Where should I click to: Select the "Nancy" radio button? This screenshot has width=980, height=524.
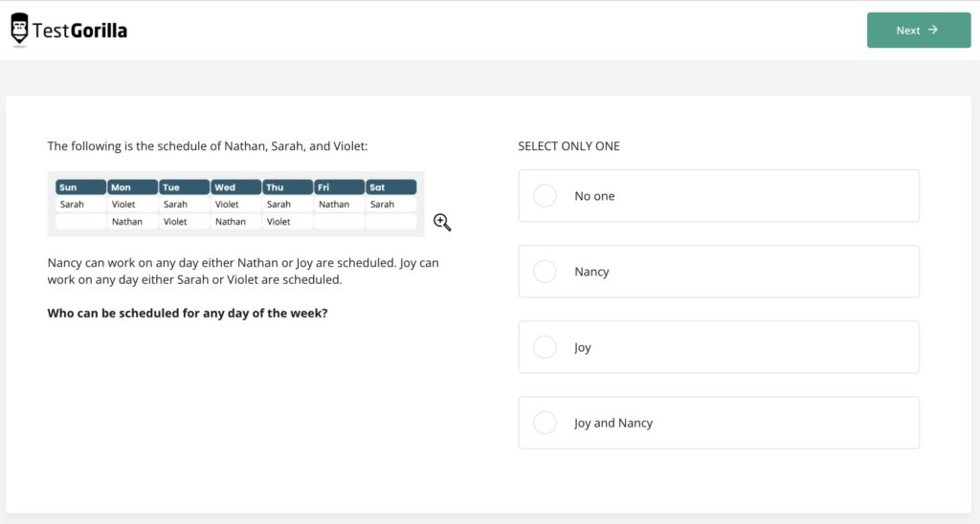click(x=545, y=272)
